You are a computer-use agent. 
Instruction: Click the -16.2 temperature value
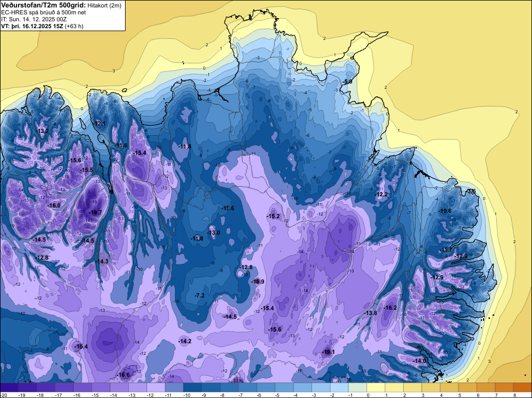pyautogui.click(x=390, y=308)
